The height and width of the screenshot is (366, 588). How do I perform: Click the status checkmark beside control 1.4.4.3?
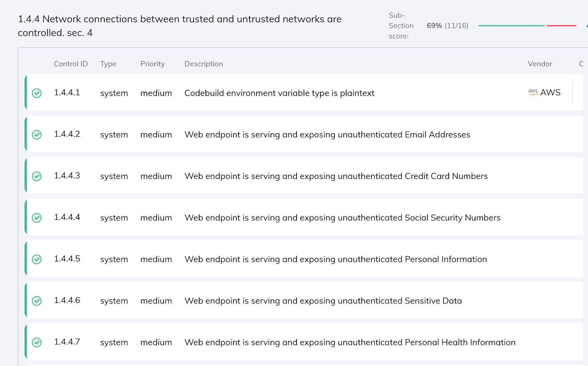[37, 177]
